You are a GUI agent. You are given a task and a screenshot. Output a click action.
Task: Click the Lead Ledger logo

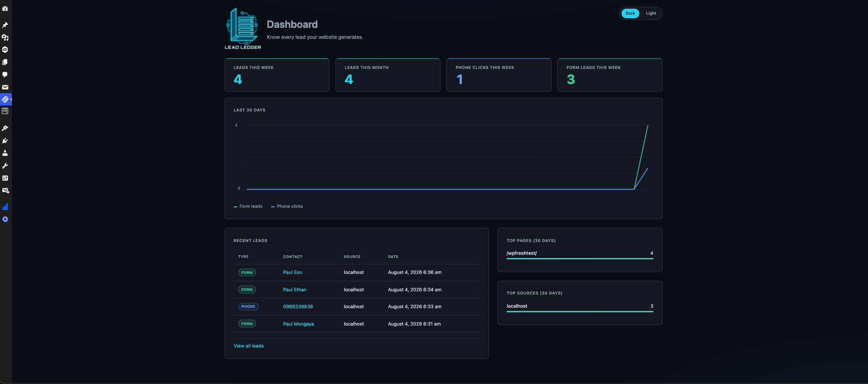(x=243, y=28)
